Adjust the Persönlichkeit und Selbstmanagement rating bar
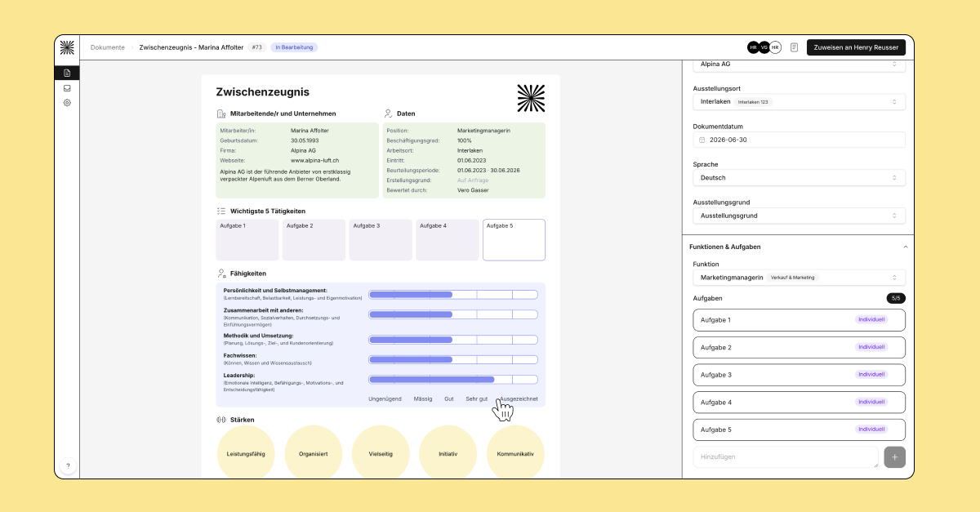The image size is (980, 512). tap(453, 295)
